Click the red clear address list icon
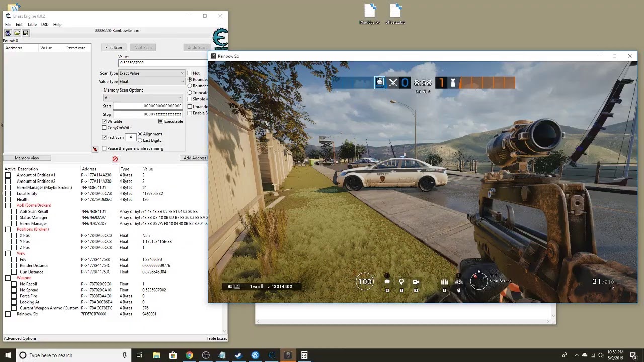Viewport: 644px width, 362px height. pos(115,159)
